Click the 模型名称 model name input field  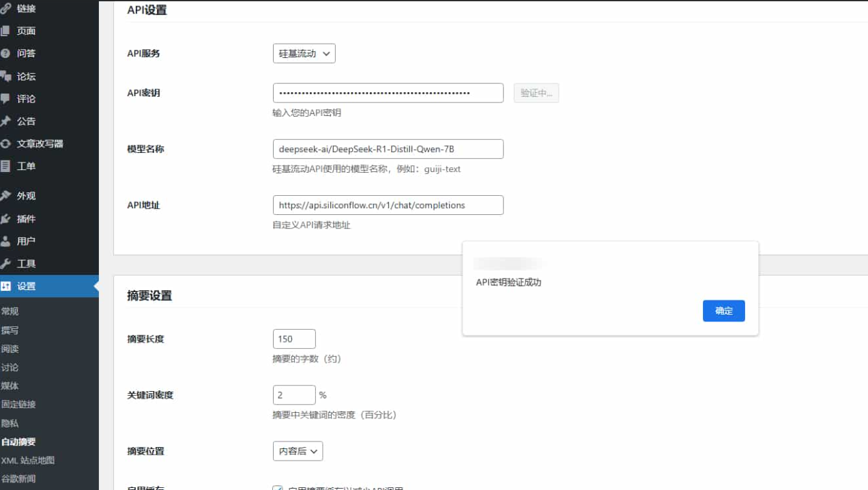tap(388, 149)
